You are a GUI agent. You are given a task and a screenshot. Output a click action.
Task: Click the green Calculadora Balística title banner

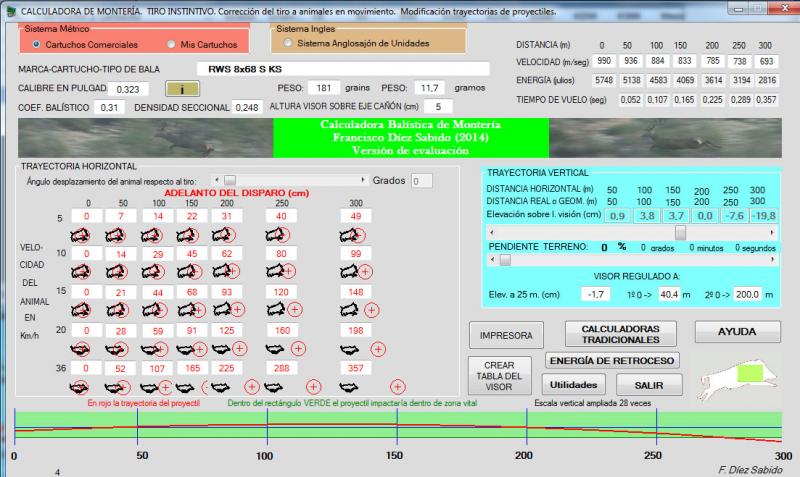point(413,137)
